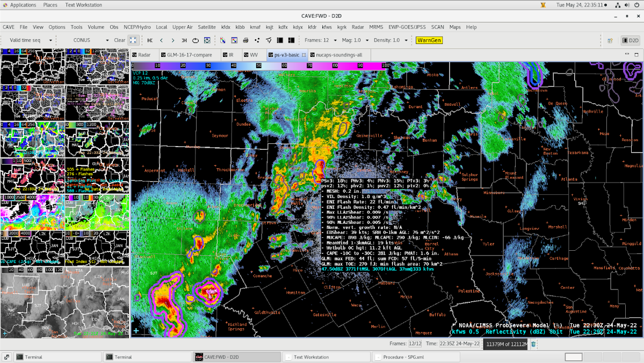Jump to the last frame
The width and height of the screenshot is (644, 363).
[x=184, y=40]
